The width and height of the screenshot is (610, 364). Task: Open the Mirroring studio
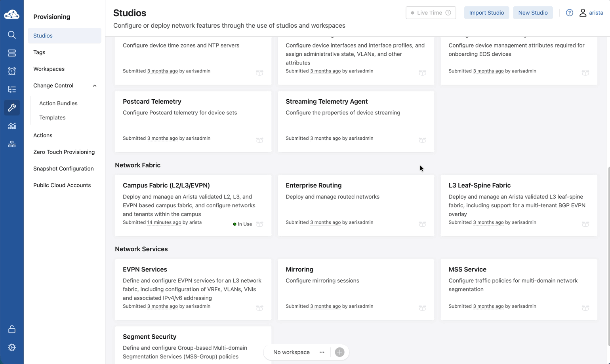tap(356, 289)
